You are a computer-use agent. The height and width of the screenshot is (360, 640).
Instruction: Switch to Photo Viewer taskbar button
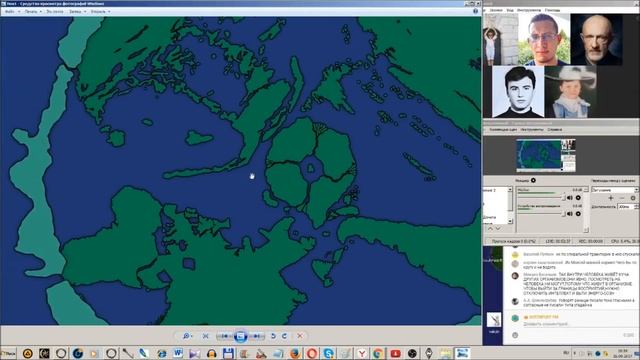click(462, 353)
